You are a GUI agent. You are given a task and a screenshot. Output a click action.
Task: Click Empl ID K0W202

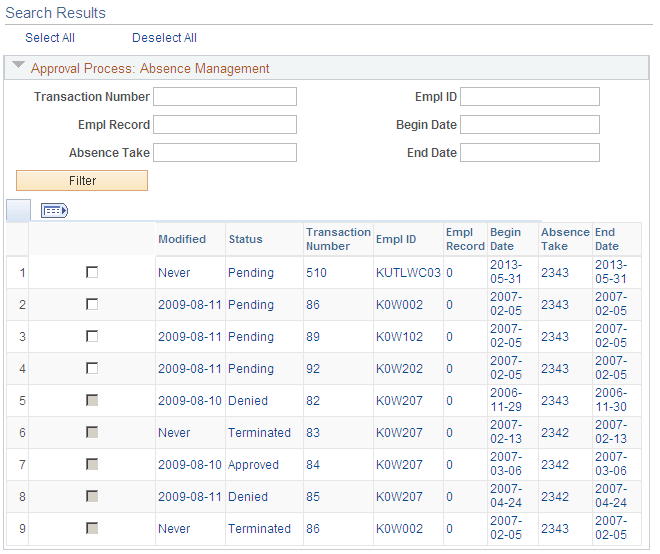coord(399,368)
